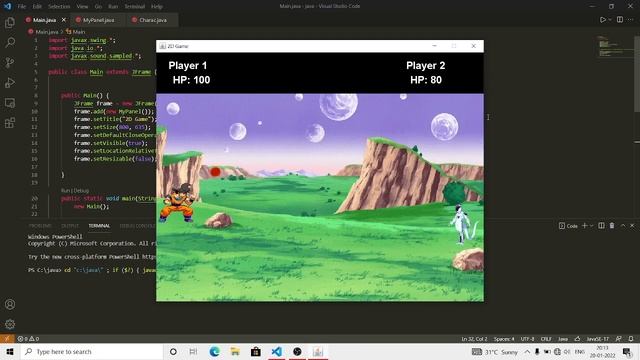Open the Manage gear icon

pos(10,324)
